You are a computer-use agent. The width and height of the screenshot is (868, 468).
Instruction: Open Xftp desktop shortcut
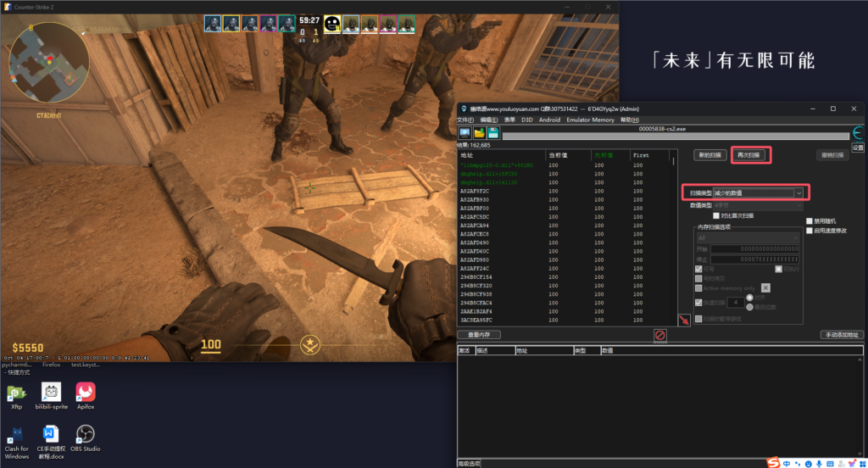(x=17, y=397)
